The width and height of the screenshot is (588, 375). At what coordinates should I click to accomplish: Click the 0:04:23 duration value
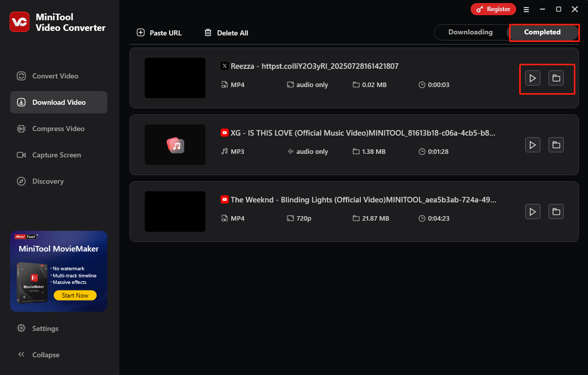tap(438, 218)
